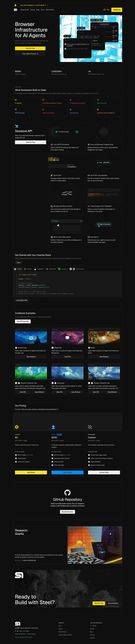Image resolution: width=135 pixels, height=644 pixels.
Task: Click the Quick-start rocket icon
Action: (x=52, y=175)
